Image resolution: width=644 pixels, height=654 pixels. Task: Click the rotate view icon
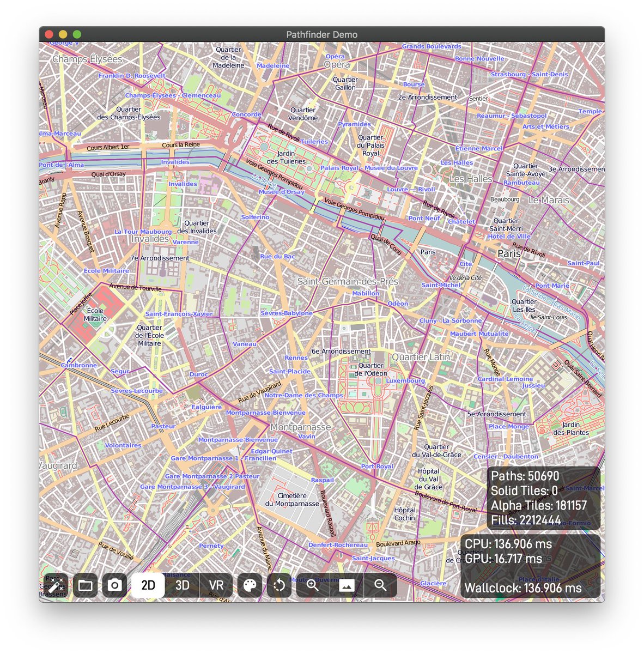pos(279,585)
